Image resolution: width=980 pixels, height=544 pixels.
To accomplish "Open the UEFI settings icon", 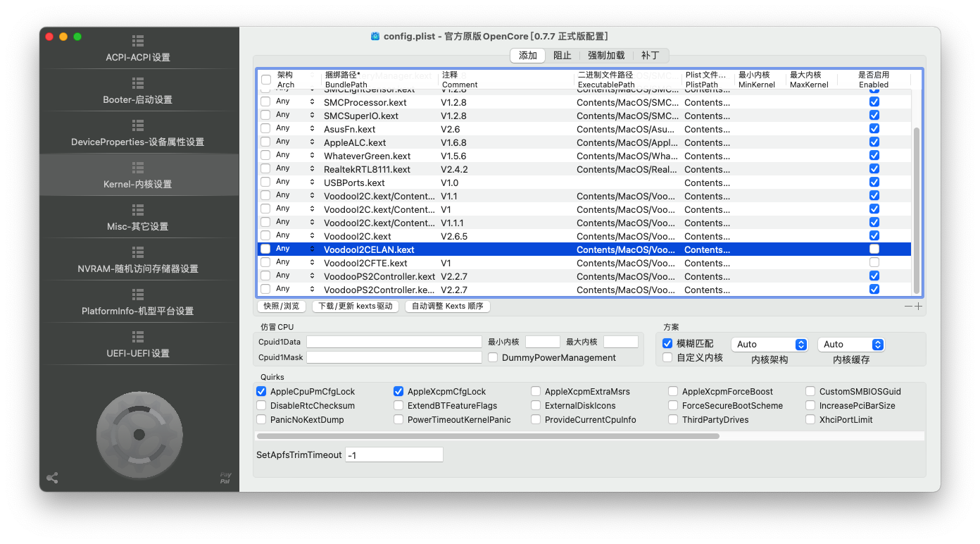I will coord(138,338).
